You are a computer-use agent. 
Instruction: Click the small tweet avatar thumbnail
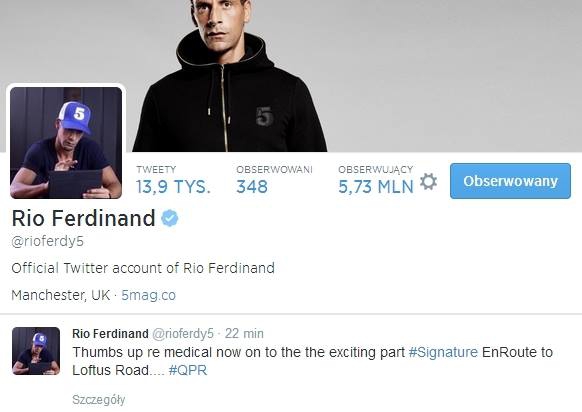click(x=36, y=351)
